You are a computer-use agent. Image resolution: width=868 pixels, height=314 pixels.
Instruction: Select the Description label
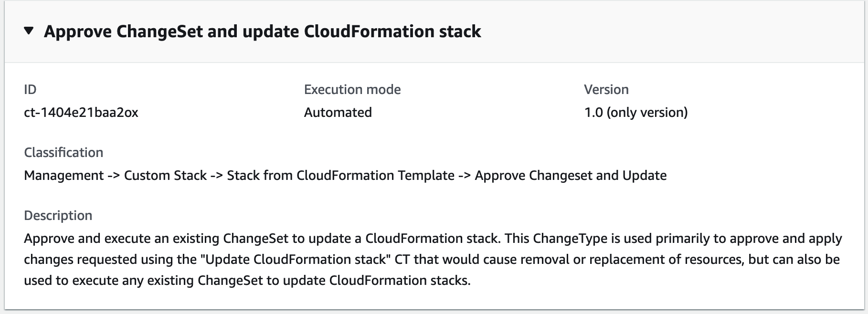(x=58, y=215)
